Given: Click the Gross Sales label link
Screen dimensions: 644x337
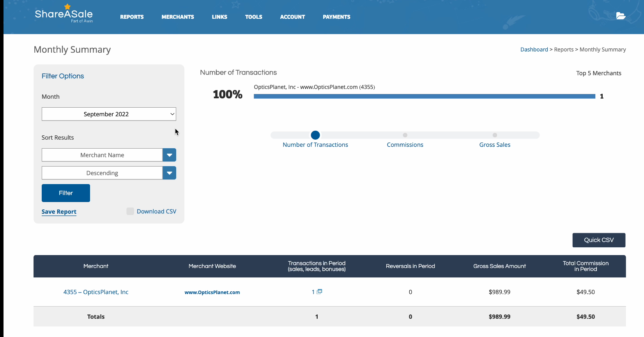Looking at the screenshot, I should pyautogui.click(x=495, y=145).
